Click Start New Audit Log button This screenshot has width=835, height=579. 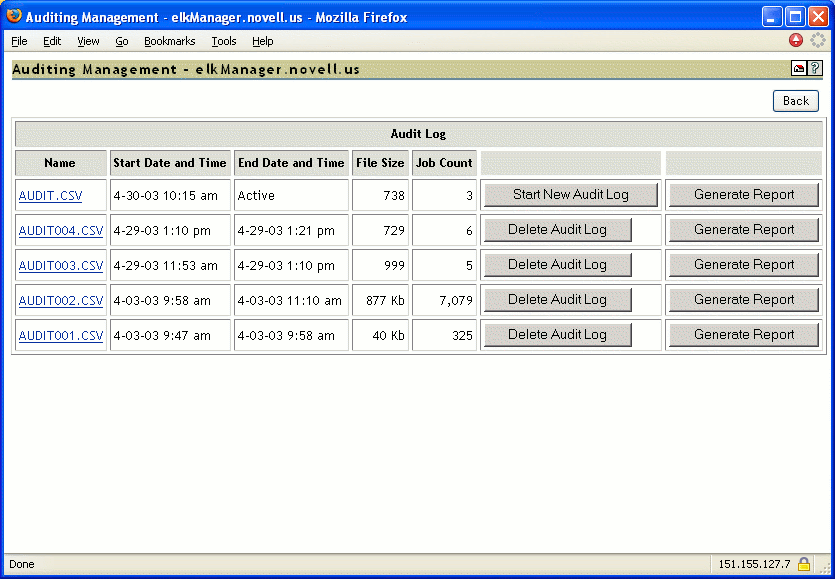(x=570, y=194)
